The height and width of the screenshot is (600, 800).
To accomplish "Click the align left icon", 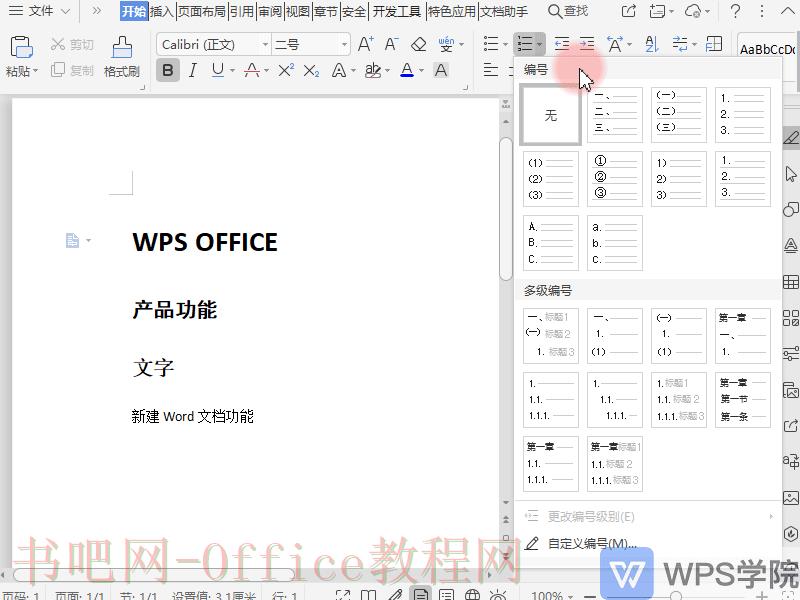I will coord(491,70).
